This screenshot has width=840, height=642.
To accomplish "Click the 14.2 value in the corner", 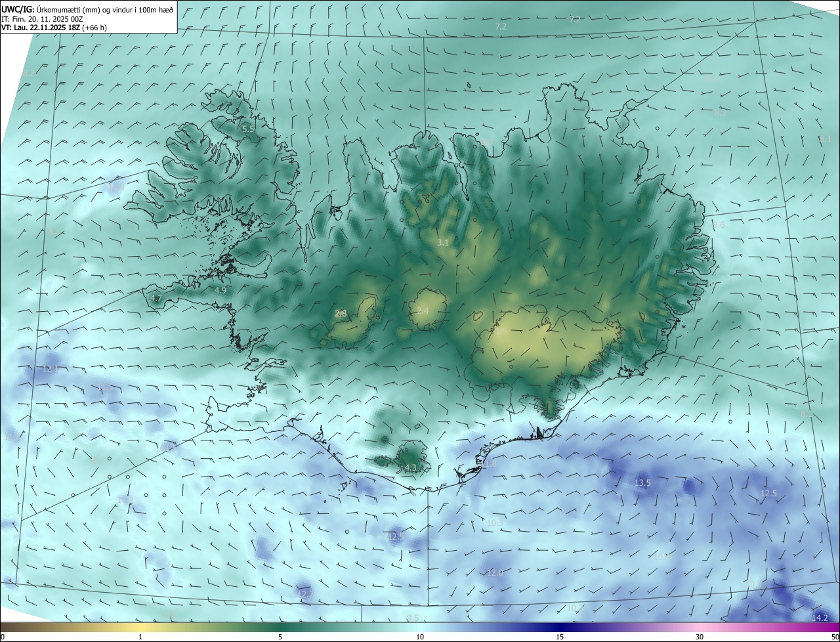I will click(820, 618).
